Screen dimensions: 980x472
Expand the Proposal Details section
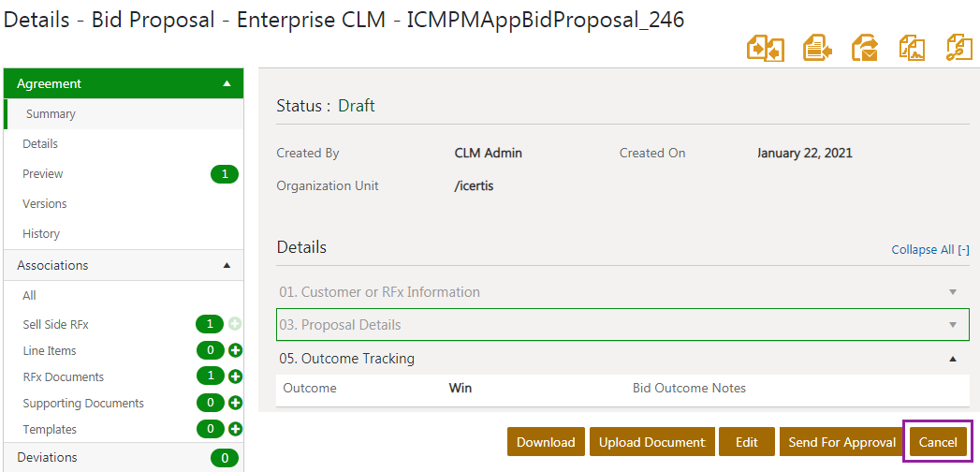[953, 325]
